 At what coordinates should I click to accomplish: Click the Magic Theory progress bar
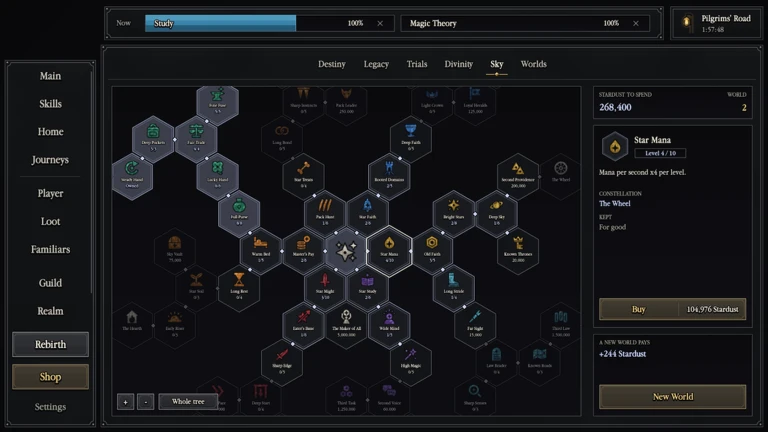[x=525, y=23]
